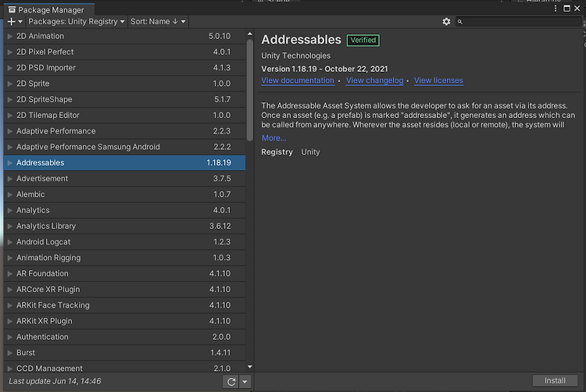This screenshot has height=392, width=586.
Task: Click the Unity Technologies author text
Action: 295,55
